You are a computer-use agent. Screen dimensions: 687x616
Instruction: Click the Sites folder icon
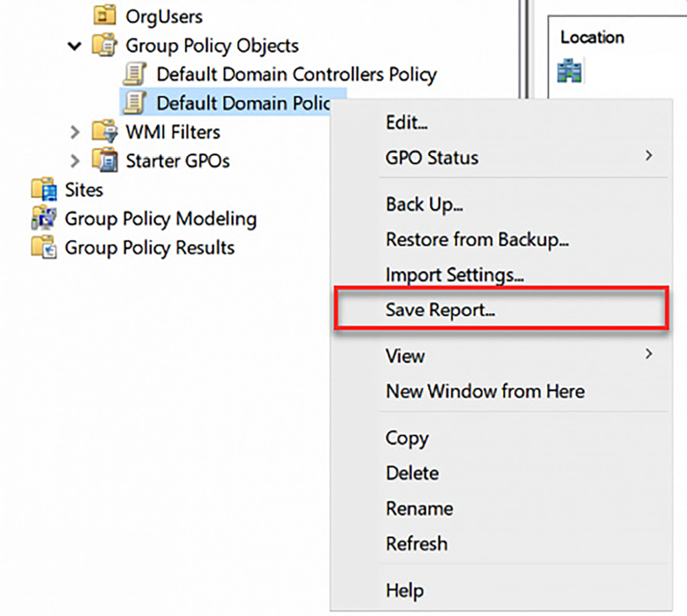click(43, 190)
